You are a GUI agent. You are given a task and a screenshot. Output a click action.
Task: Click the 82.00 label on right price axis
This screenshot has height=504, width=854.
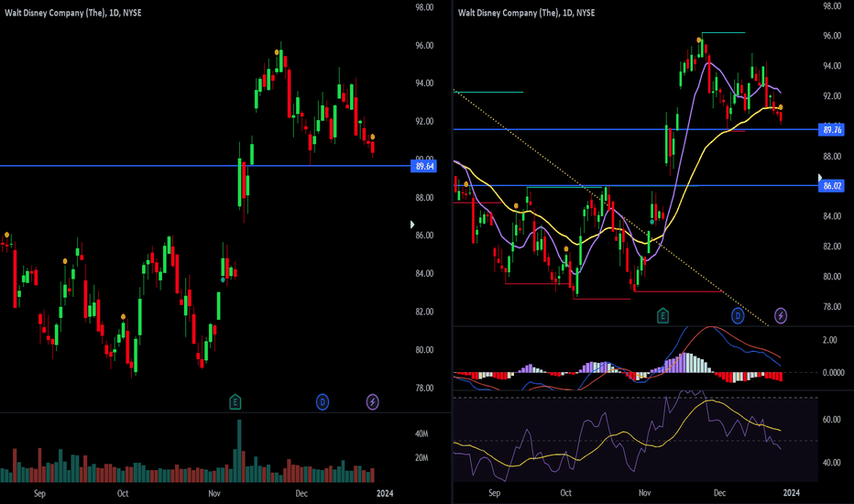[x=832, y=247]
